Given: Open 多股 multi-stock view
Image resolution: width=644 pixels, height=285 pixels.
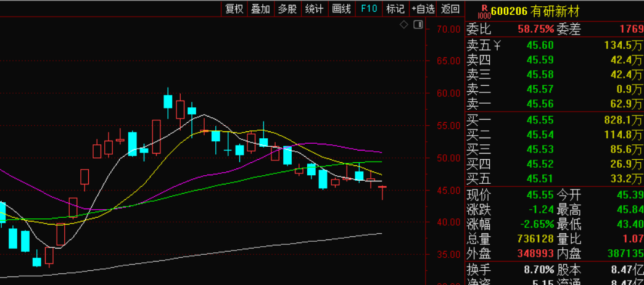Looking at the screenshot, I should [x=287, y=9].
